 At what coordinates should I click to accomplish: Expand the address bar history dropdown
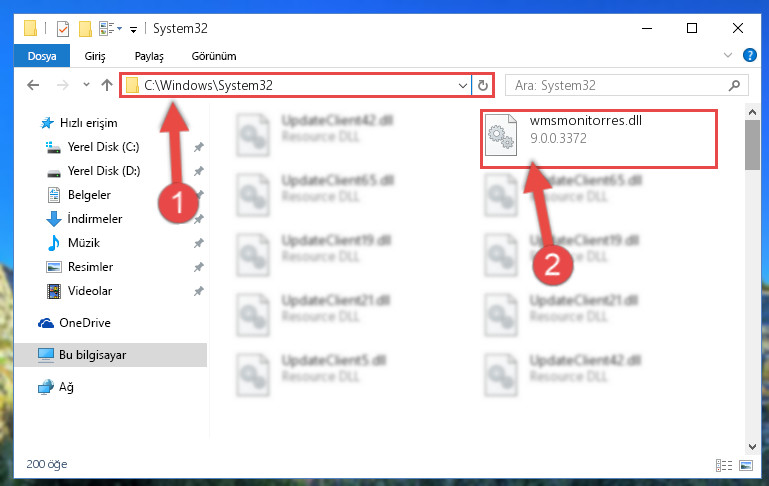pyautogui.click(x=462, y=85)
